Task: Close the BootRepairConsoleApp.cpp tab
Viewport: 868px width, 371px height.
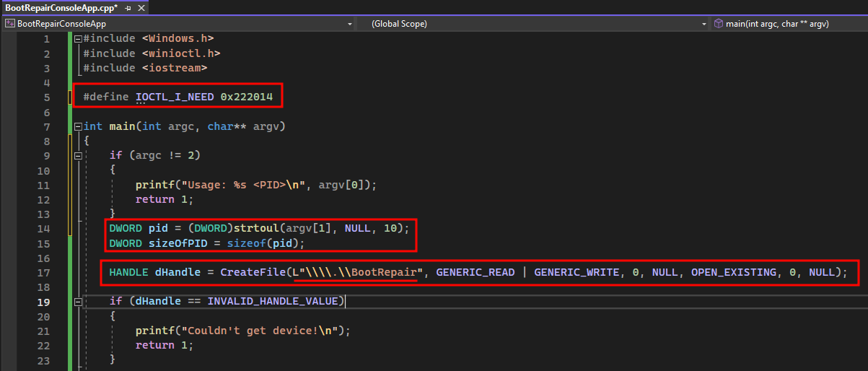Action: [141, 7]
